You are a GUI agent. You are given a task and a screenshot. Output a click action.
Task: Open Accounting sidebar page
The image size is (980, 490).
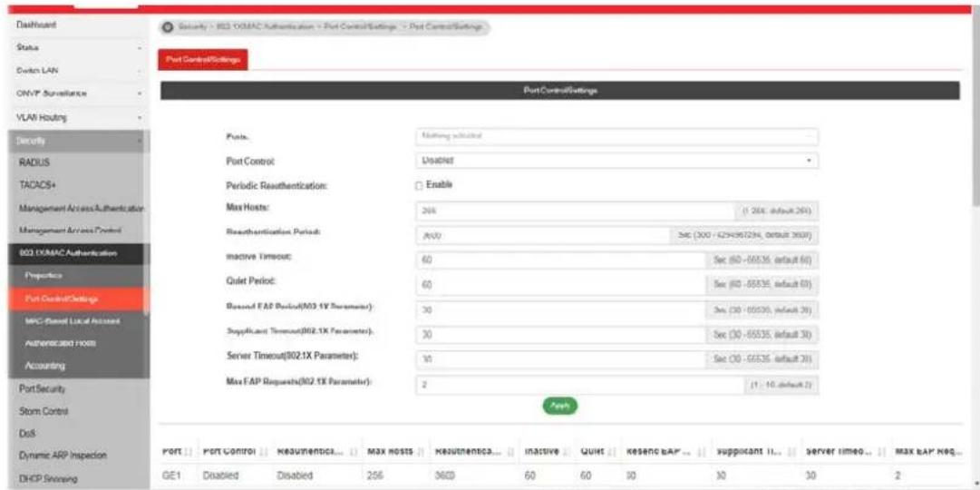point(75,366)
